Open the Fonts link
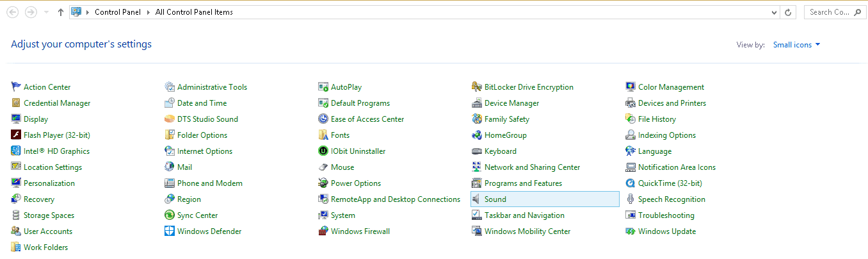 (340, 135)
